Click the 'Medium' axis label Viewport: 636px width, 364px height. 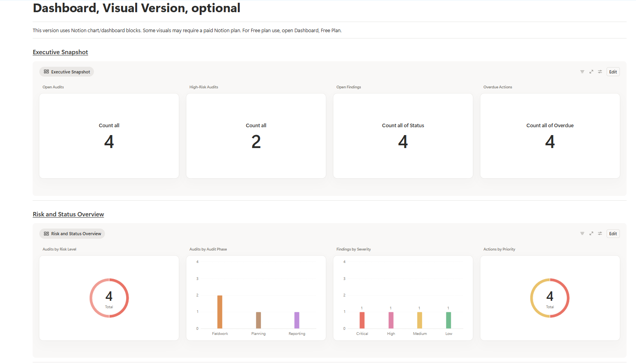click(x=420, y=334)
